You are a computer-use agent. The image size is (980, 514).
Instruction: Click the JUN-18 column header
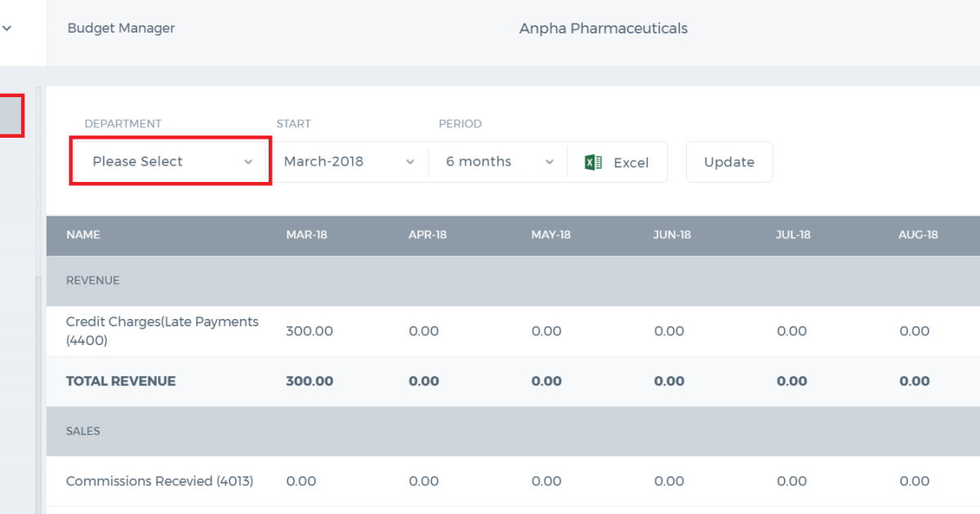[672, 235]
